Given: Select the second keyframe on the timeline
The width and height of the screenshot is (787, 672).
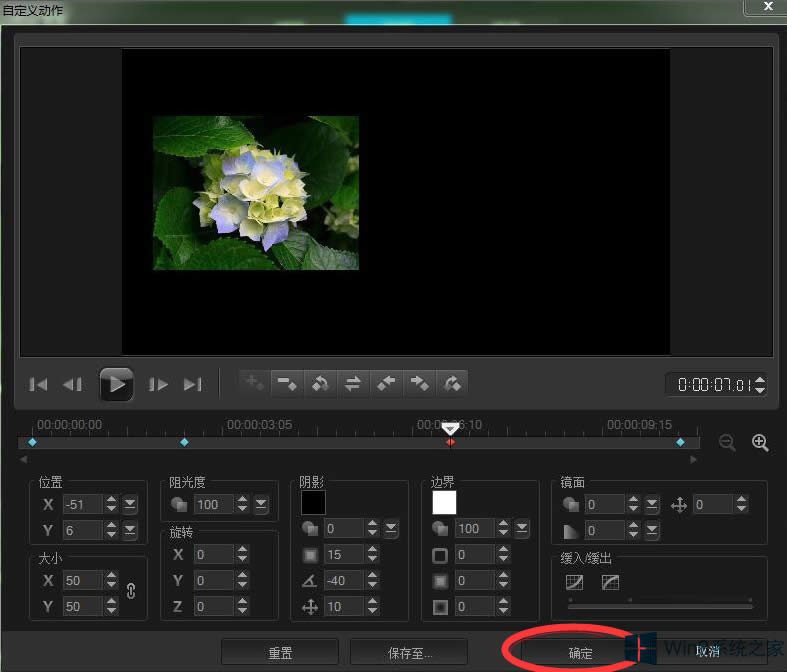Looking at the screenshot, I should pyautogui.click(x=184, y=442).
